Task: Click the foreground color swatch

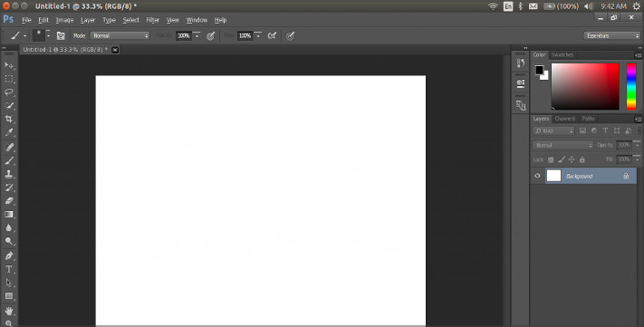Action: [x=539, y=70]
